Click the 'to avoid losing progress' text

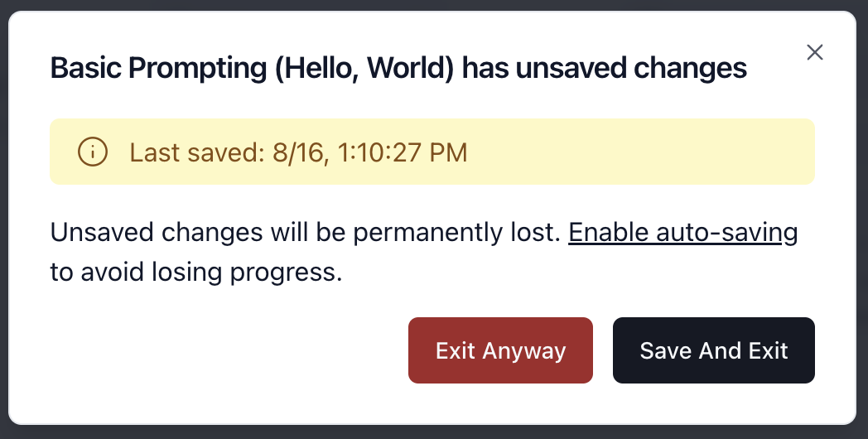pos(196,273)
